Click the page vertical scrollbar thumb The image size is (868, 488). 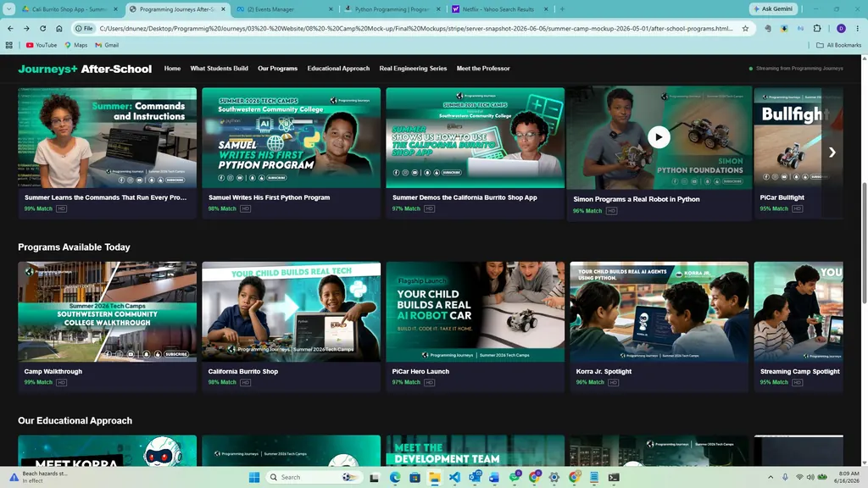[864, 242]
